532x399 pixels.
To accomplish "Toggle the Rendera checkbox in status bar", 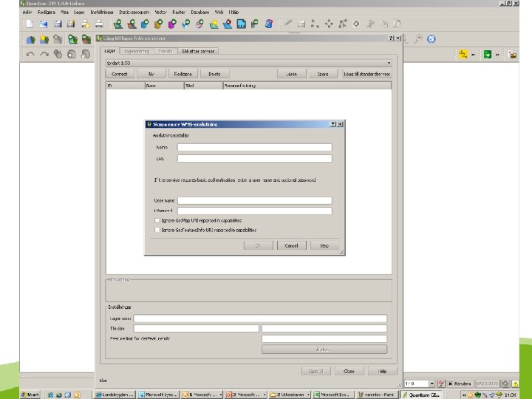I will (451, 383).
